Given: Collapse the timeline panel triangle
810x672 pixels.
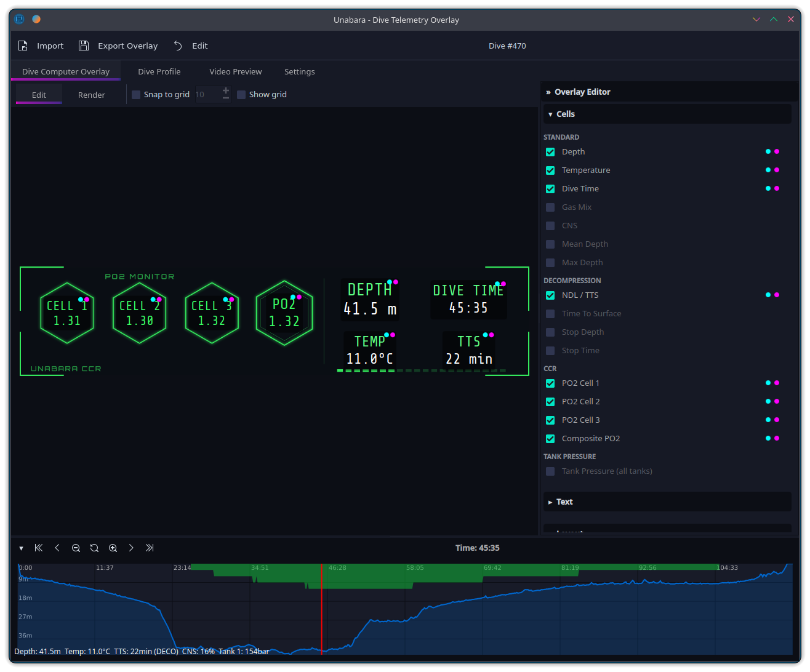Looking at the screenshot, I should coord(21,548).
